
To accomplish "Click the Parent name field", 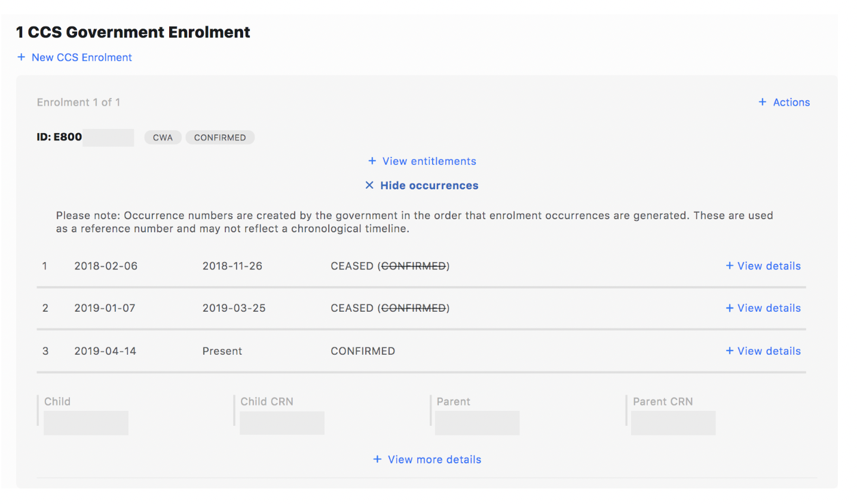I will [477, 422].
